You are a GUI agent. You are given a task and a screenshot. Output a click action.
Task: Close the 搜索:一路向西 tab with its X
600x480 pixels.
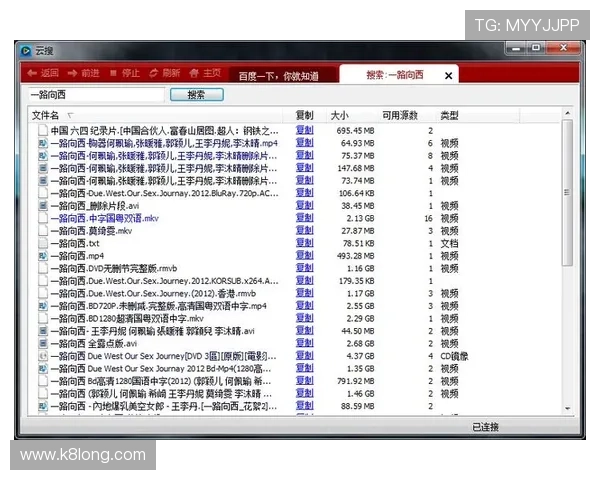coord(448,75)
